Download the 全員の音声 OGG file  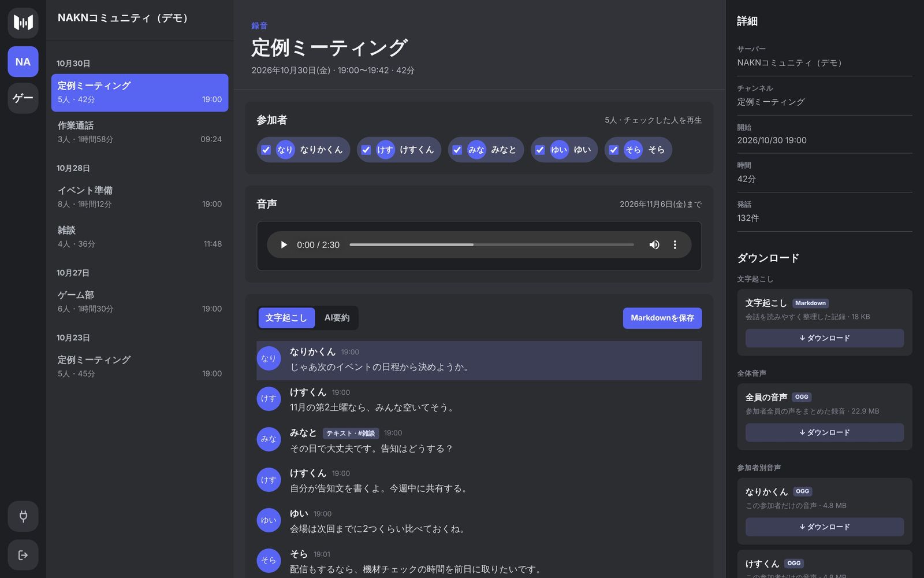[825, 432]
